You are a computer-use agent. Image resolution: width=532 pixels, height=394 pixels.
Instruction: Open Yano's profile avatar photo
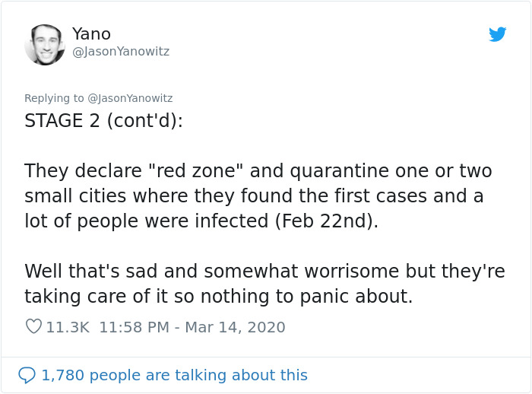(x=45, y=45)
